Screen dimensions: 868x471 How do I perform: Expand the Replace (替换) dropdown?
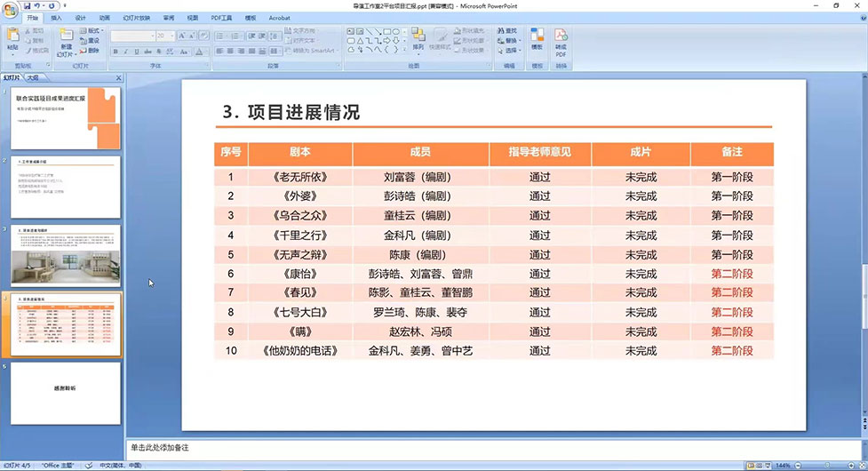point(510,40)
